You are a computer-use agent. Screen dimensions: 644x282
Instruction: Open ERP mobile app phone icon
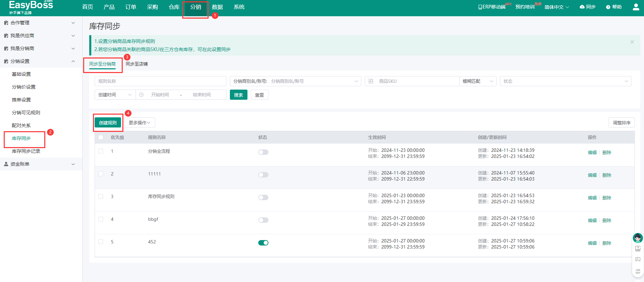(480, 7)
